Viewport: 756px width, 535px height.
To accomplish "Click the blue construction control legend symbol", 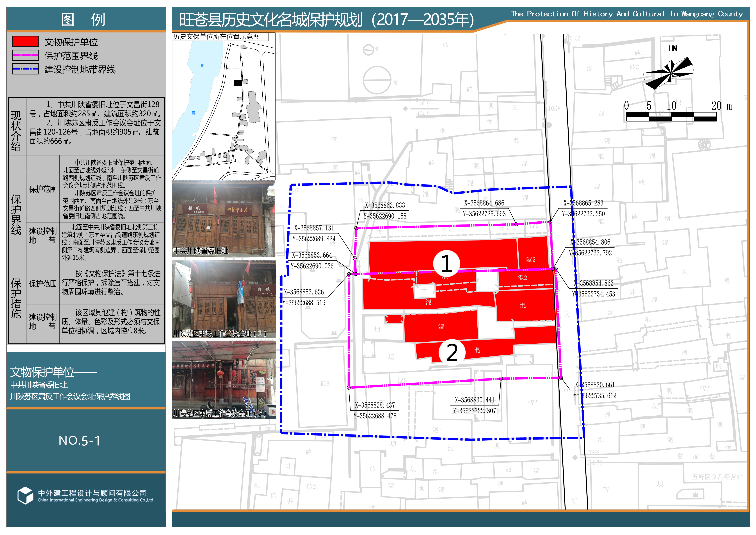I will coord(25,69).
